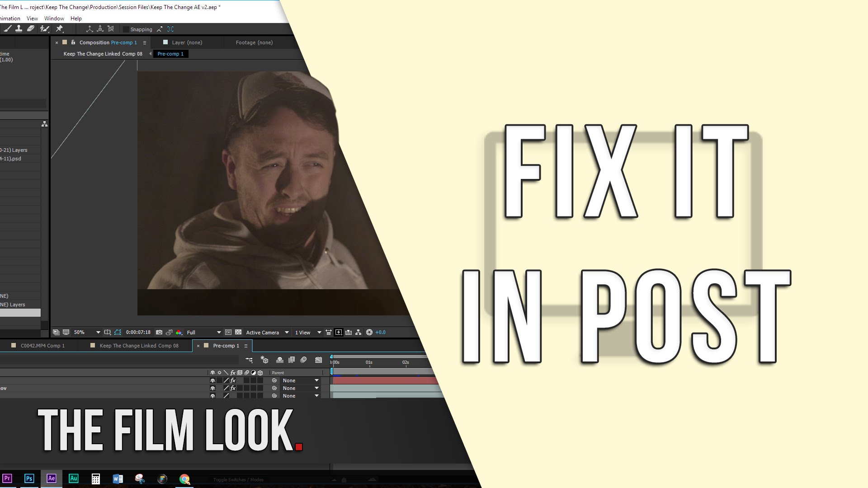Open the View menu
The image size is (868, 488).
(32, 18)
